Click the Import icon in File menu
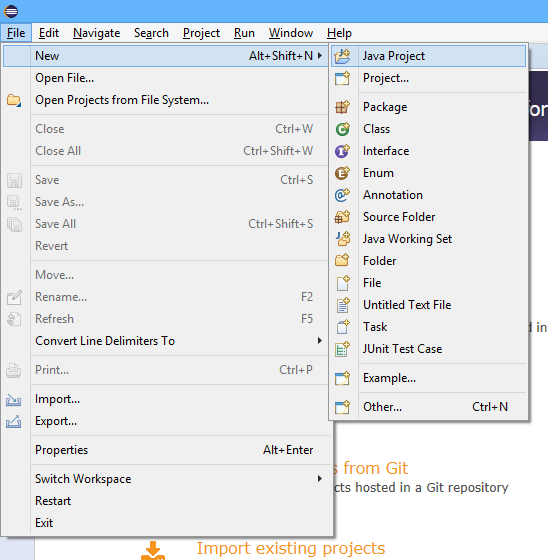 [x=14, y=400]
